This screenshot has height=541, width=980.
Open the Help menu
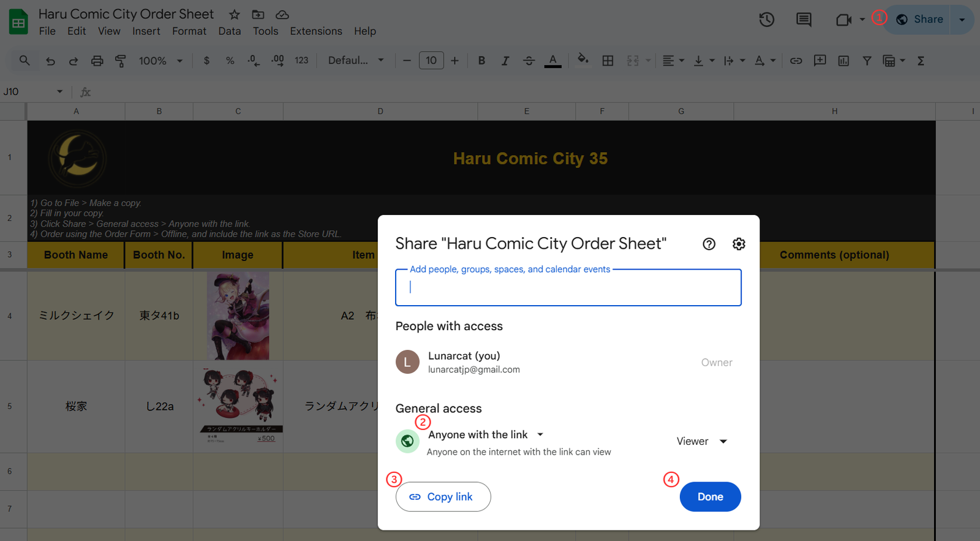coord(365,31)
